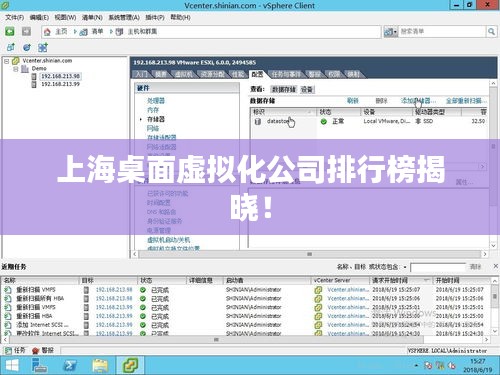Open File Explorer from the taskbar
Image resolution: width=500 pixels, height=375 pixels.
(x=100, y=366)
